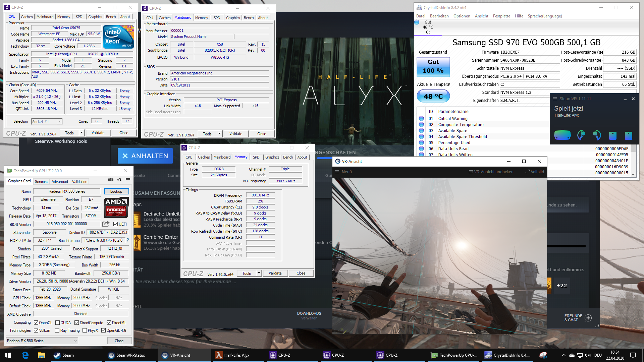
Task: Click the left controller icon in SteamVR
Action: point(581,135)
